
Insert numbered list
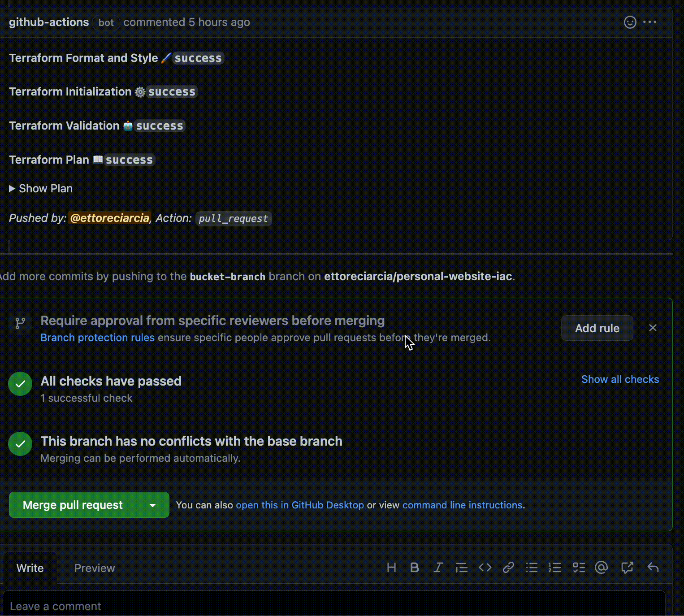point(555,568)
